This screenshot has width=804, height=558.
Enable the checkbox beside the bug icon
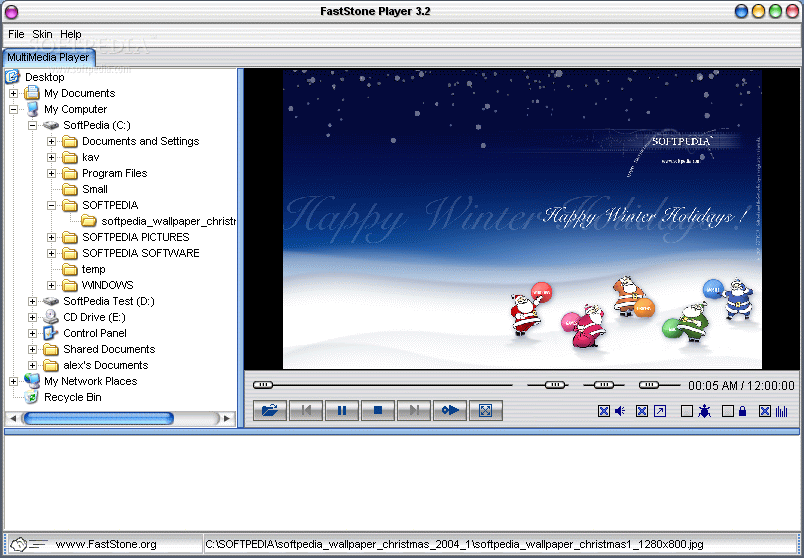(x=687, y=411)
